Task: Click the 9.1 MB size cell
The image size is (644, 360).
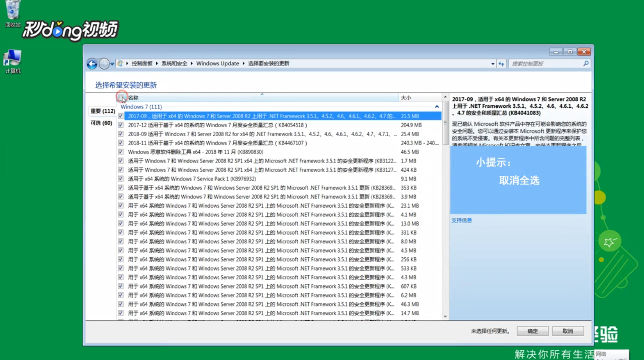Action: click(x=409, y=179)
